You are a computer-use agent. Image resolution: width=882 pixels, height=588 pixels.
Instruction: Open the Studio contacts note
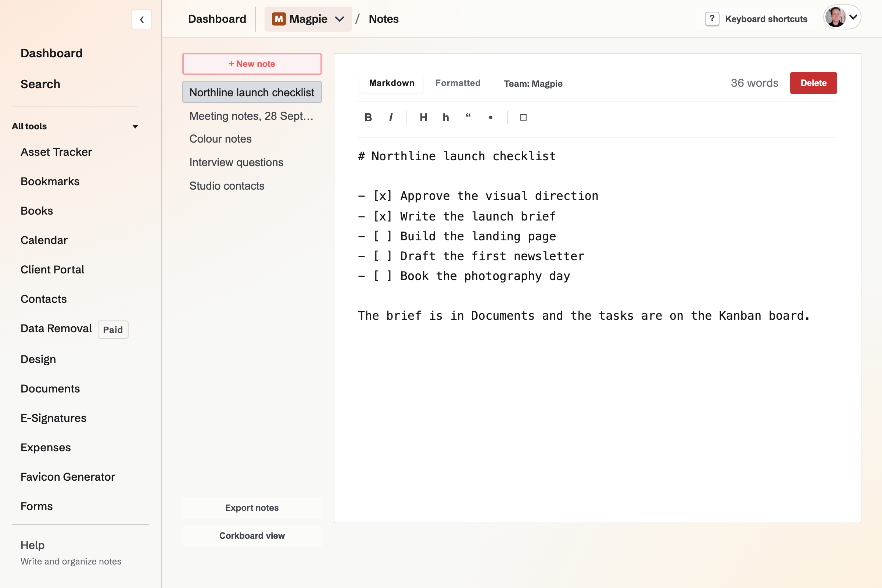click(x=252, y=186)
